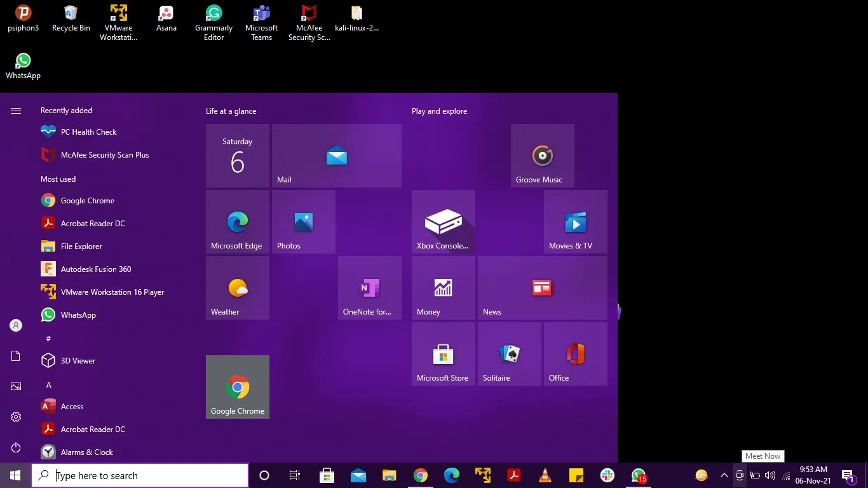Open Acrobat Reader DC under Most used
Viewport: 868px width, 488px height.
[x=114, y=224]
